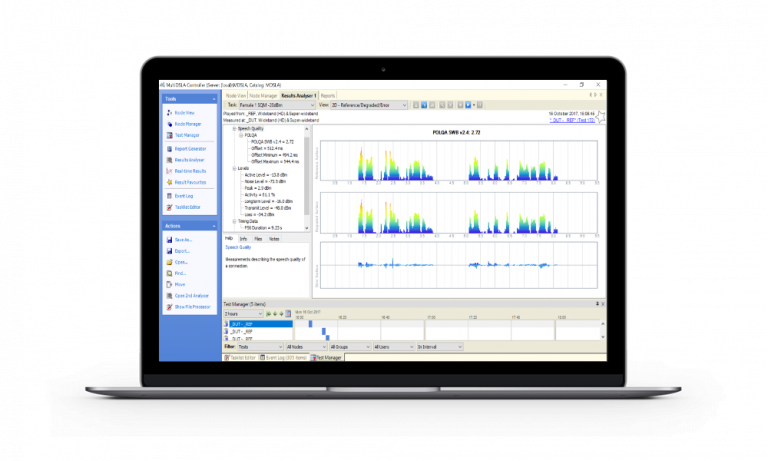Screen dimensions: 768x461
Task: Click the highlighted blue display-mode icon in analyser toolbar
Action: click(x=424, y=105)
